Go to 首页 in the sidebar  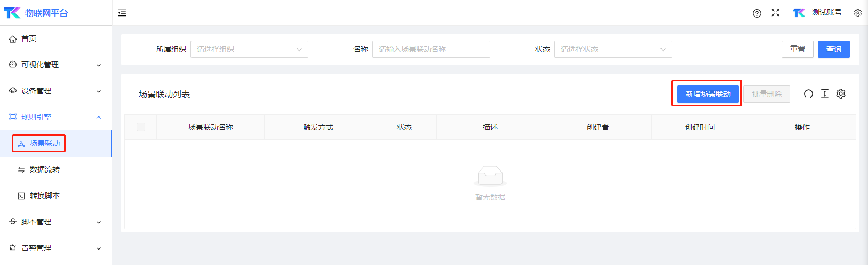point(56,38)
